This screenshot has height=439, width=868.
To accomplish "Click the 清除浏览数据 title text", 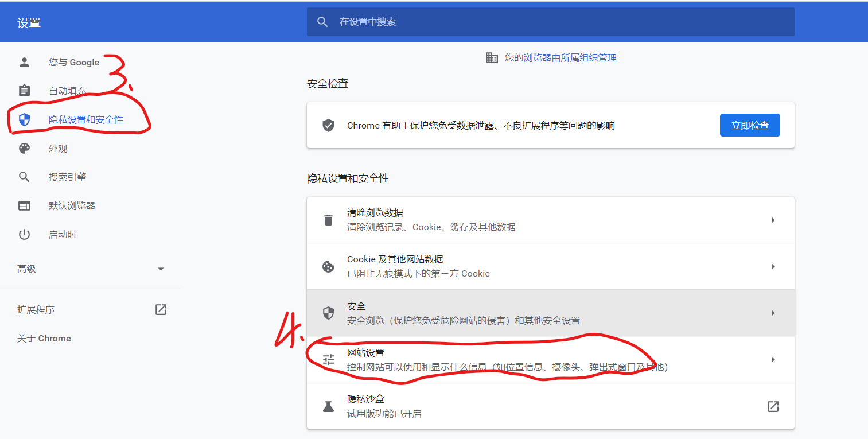I will (x=375, y=212).
